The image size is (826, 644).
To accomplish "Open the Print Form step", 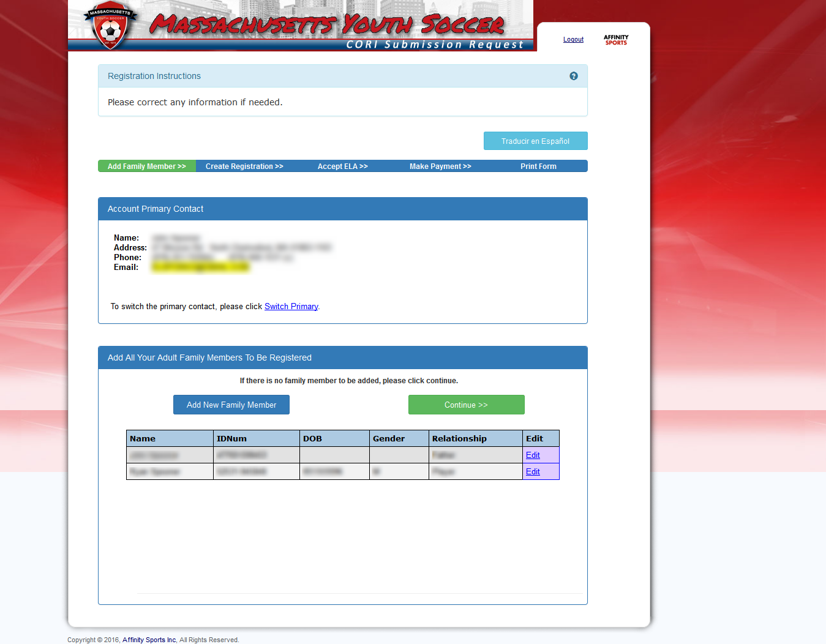I will pos(538,166).
